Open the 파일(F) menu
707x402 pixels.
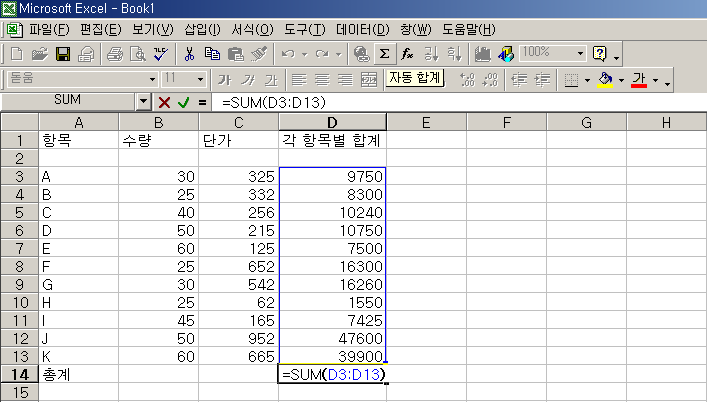click(49, 30)
